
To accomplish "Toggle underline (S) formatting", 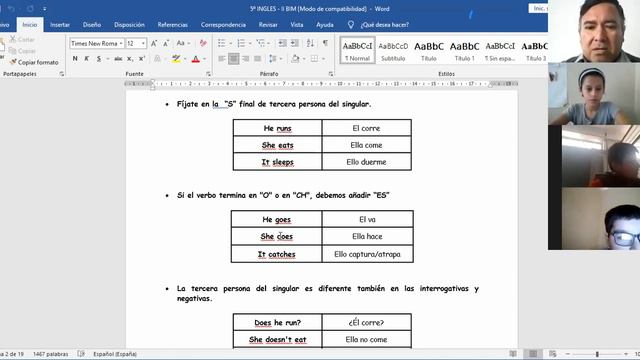I will coord(99,59).
